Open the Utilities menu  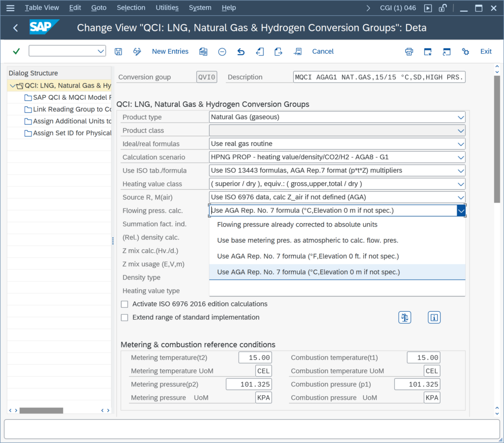[x=167, y=8]
